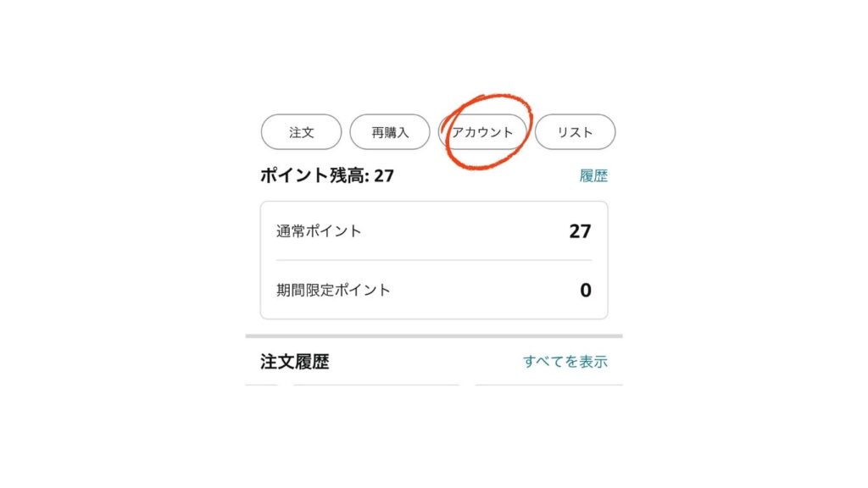Select the middle order history card
868x488 pixels.
[x=376, y=385]
